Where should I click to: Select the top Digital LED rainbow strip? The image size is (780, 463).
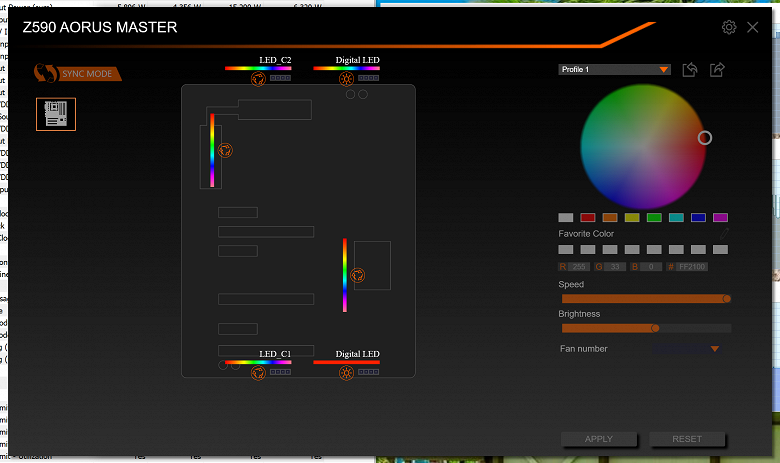tap(346, 68)
